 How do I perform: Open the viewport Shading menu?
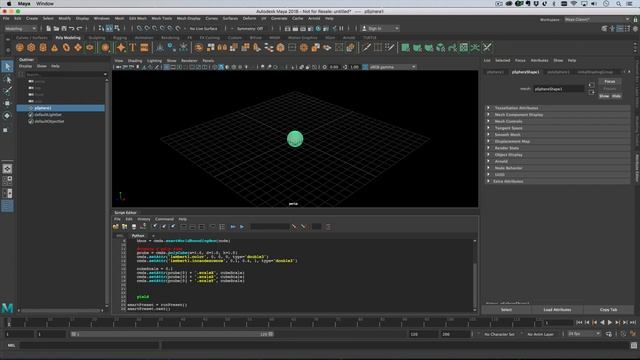[x=135, y=60]
